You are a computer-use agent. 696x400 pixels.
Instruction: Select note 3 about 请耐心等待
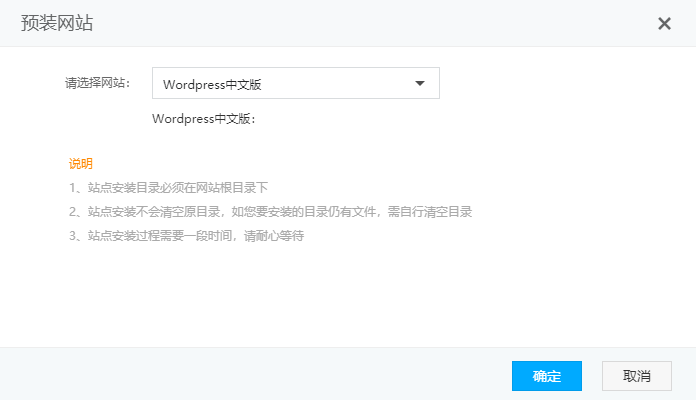click(x=186, y=236)
